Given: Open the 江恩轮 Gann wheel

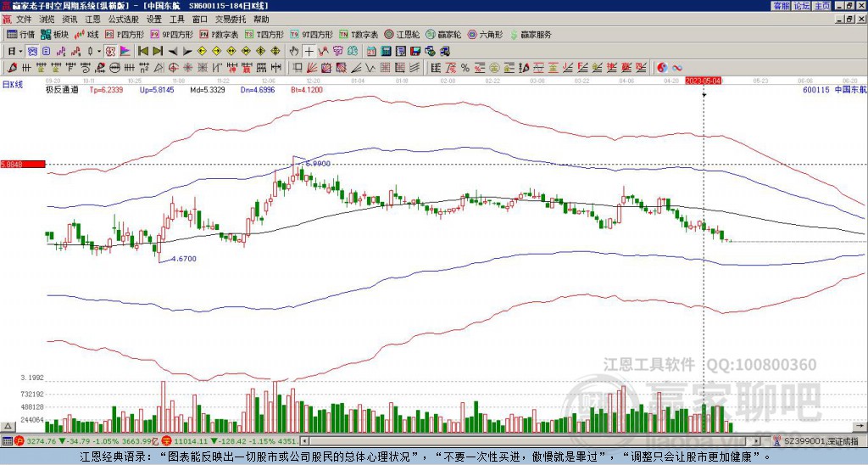Looking at the screenshot, I should (x=403, y=34).
